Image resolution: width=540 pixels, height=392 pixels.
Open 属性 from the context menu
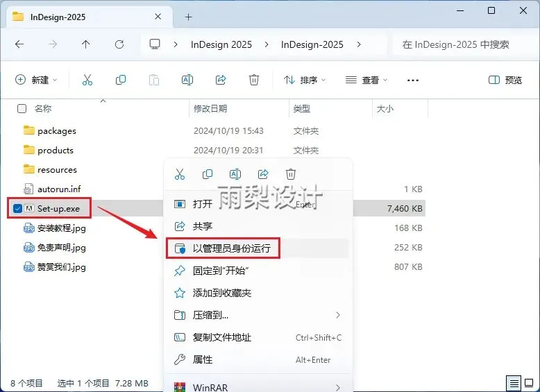point(258,359)
